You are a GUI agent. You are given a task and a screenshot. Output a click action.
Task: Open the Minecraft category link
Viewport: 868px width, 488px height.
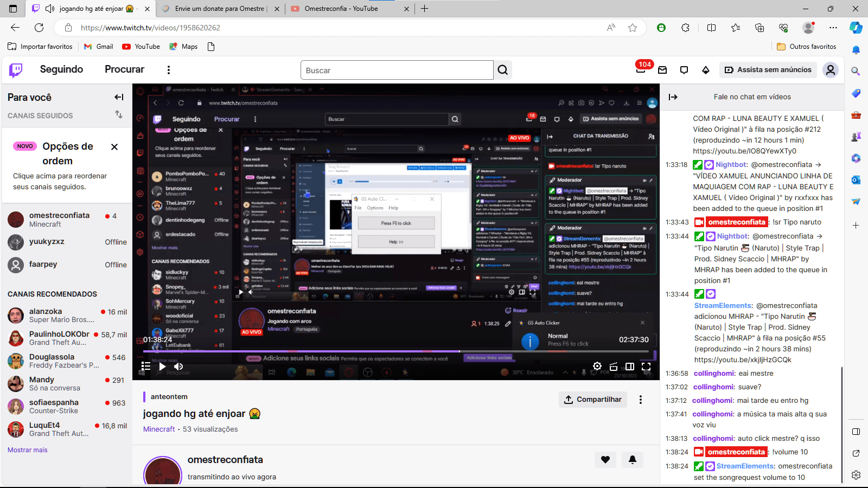coord(159,429)
